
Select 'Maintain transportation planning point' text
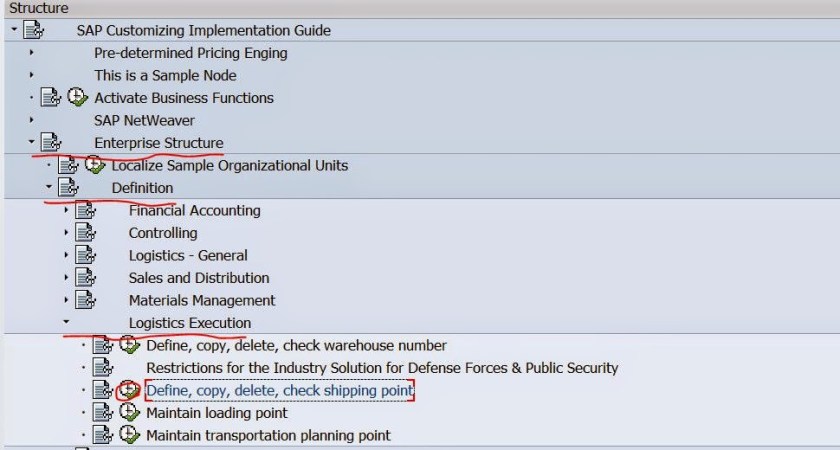coord(268,436)
